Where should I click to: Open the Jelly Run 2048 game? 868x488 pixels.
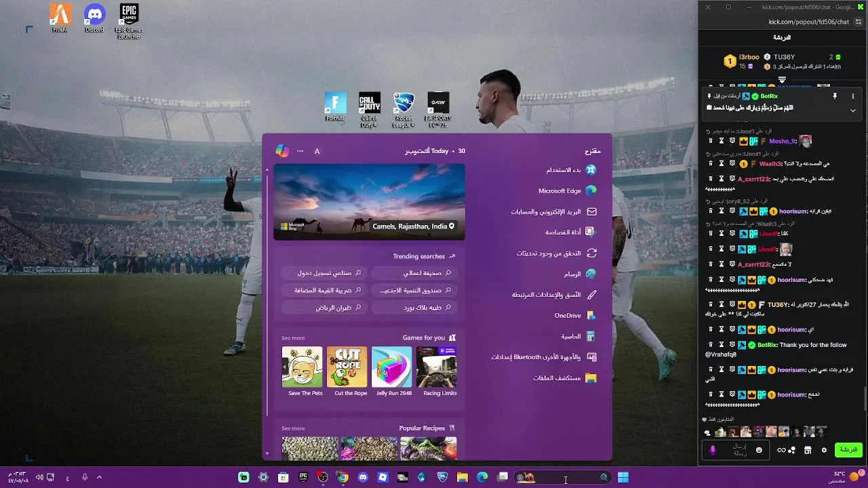pos(392,371)
